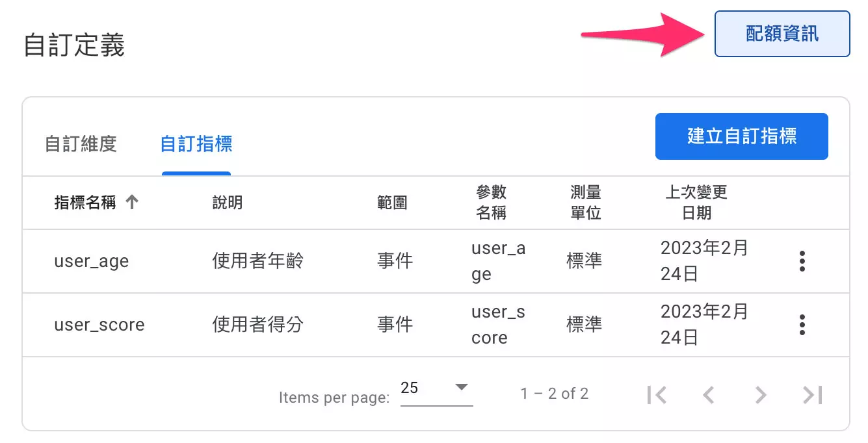Jump to last page arrow
Viewport: 868px width, 443px height.
click(x=813, y=394)
